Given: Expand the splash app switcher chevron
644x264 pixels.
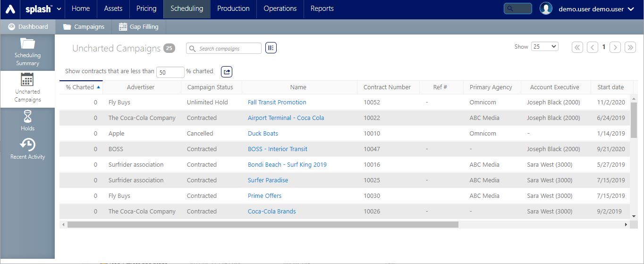Looking at the screenshot, I should tap(59, 9).
